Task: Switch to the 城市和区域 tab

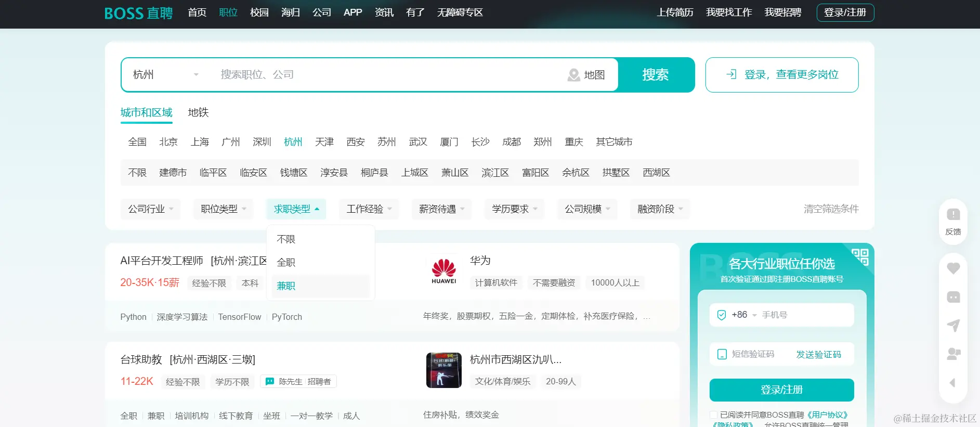Action: click(147, 112)
